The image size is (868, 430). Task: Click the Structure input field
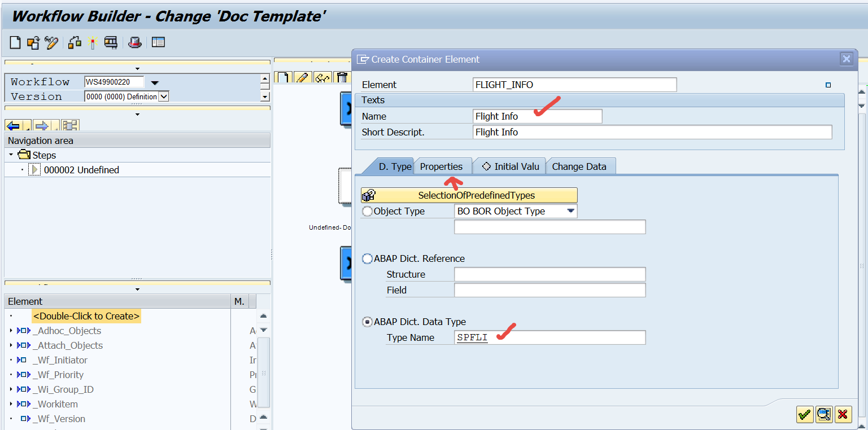[x=549, y=274]
